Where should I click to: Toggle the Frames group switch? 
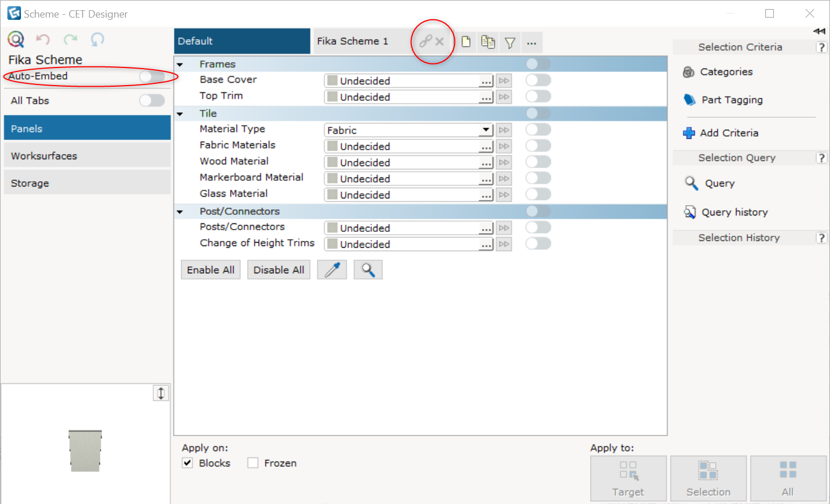[538, 63]
